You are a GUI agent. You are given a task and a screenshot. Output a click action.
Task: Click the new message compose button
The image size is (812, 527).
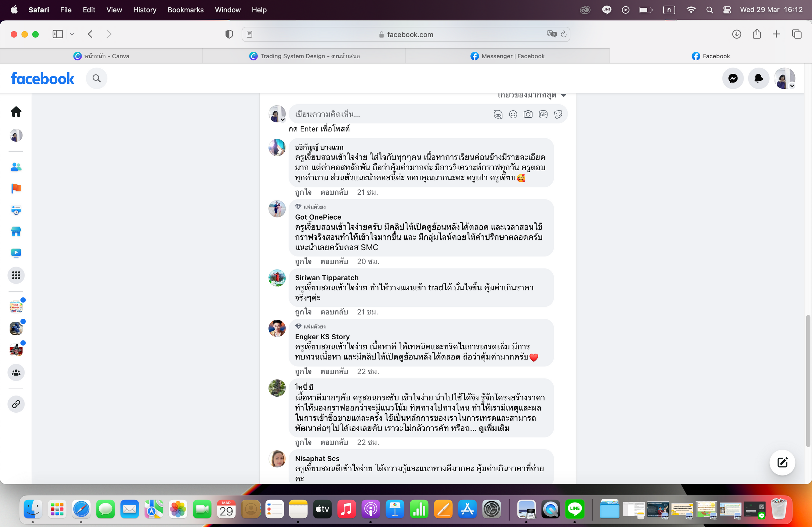pyautogui.click(x=782, y=462)
